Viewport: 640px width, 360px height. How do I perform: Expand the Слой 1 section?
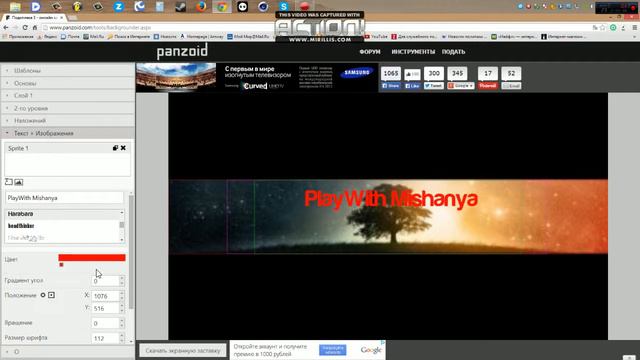(x=67, y=96)
